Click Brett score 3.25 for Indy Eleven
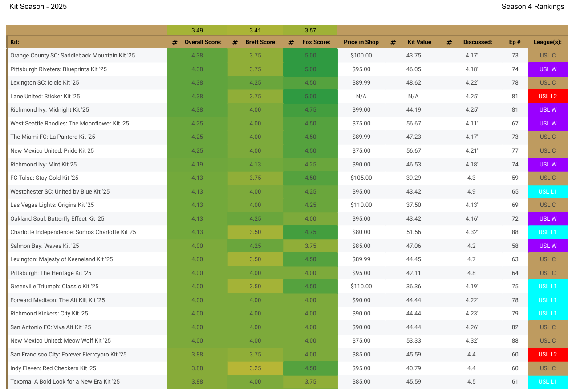This screenshot has height=392, width=572. coord(255,368)
